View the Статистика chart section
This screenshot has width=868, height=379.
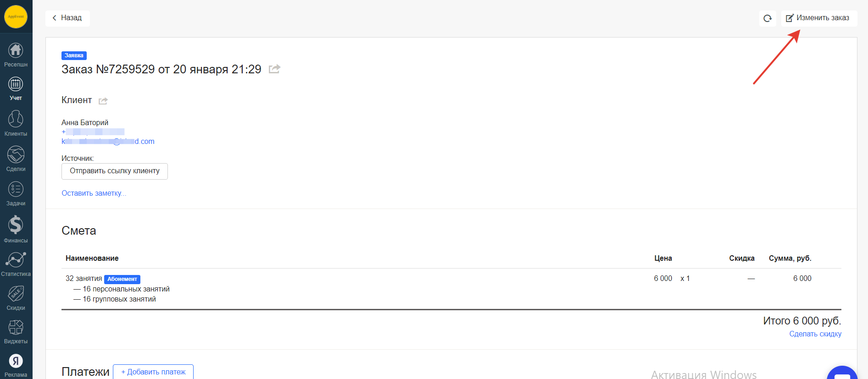16,264
